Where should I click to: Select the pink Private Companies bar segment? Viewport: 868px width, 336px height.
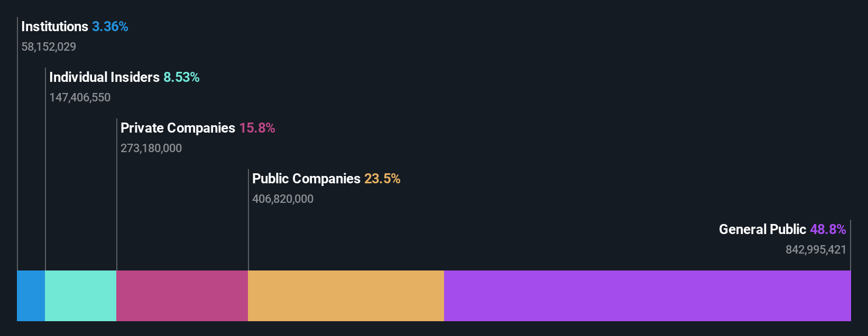coord(182,296)
